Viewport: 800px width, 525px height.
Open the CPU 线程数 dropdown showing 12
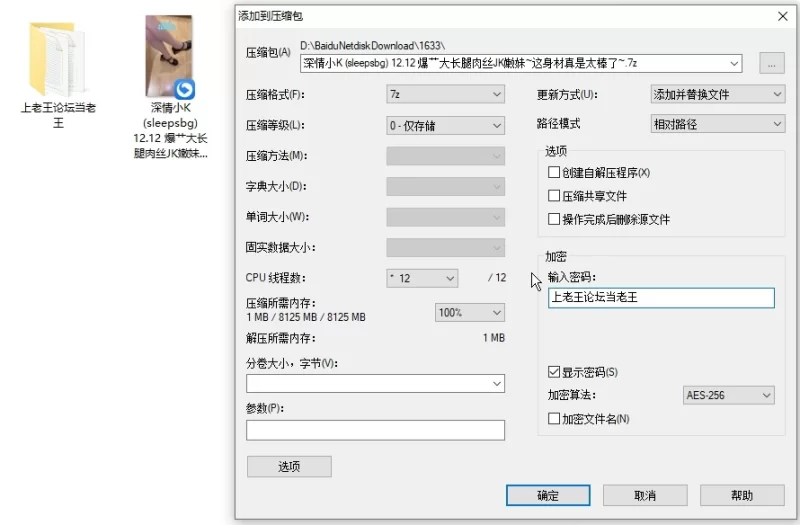(422, 278)
